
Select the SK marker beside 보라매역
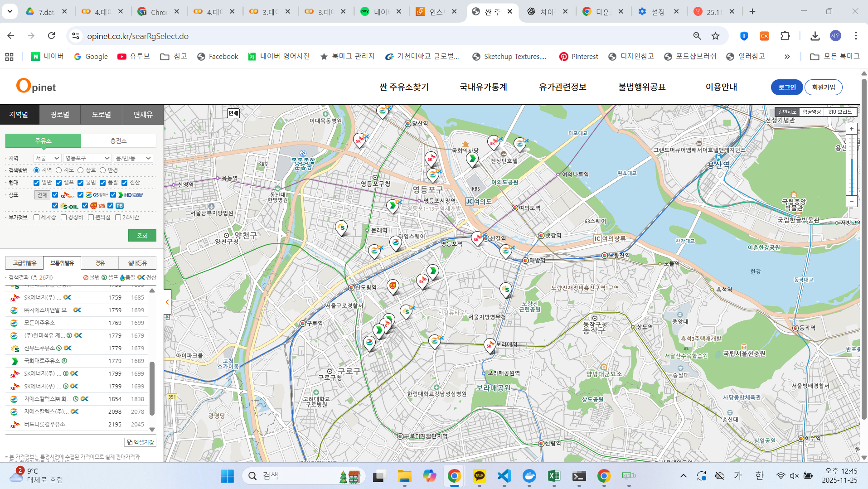[x=490, y=346]
